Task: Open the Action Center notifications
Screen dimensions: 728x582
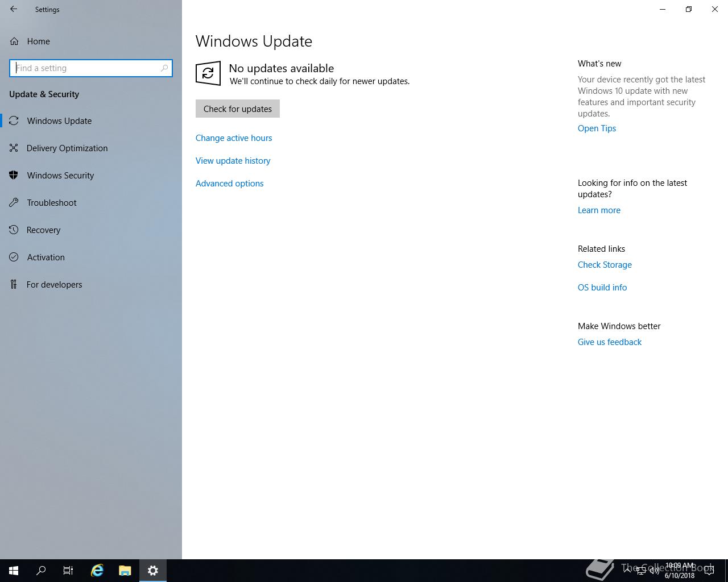Action: pos(710,571)
